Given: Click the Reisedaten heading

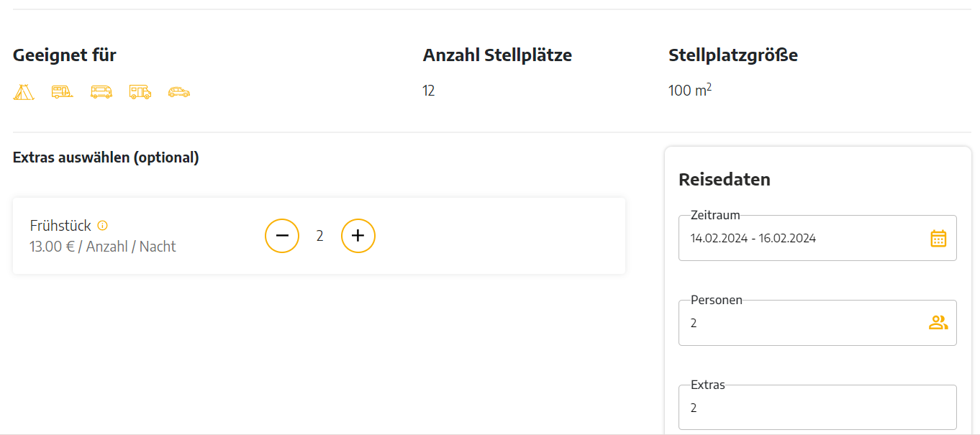Looking at the screenshot, I should (725, 180).
